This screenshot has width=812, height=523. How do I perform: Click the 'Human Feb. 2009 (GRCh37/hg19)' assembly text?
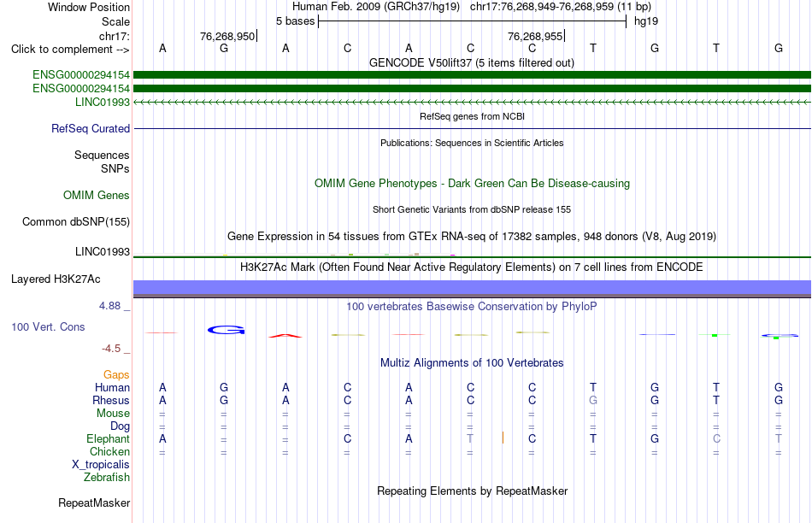coord(376,7)
